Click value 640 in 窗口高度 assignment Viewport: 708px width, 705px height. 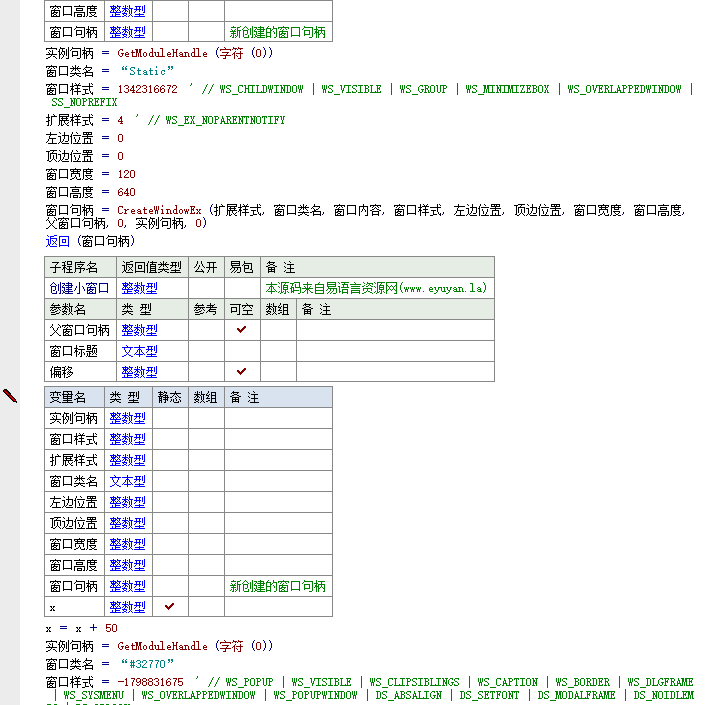126,192
